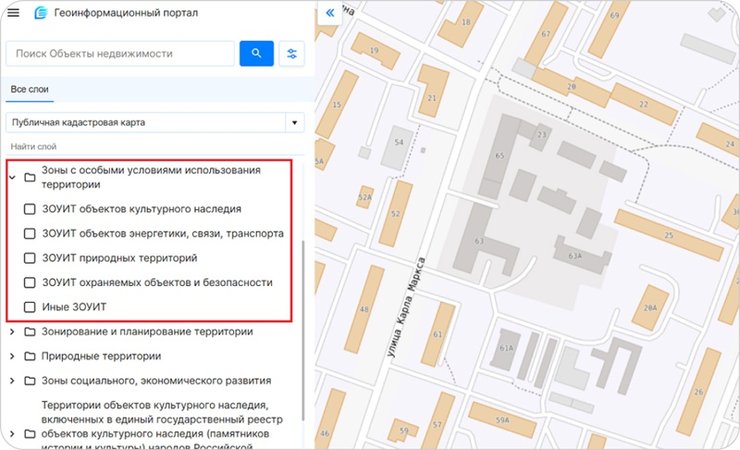This screenshot has width=740, height=450.
Task: Switch to the Все слои tab
Action: pyautogui.click(x=30, y=90)
